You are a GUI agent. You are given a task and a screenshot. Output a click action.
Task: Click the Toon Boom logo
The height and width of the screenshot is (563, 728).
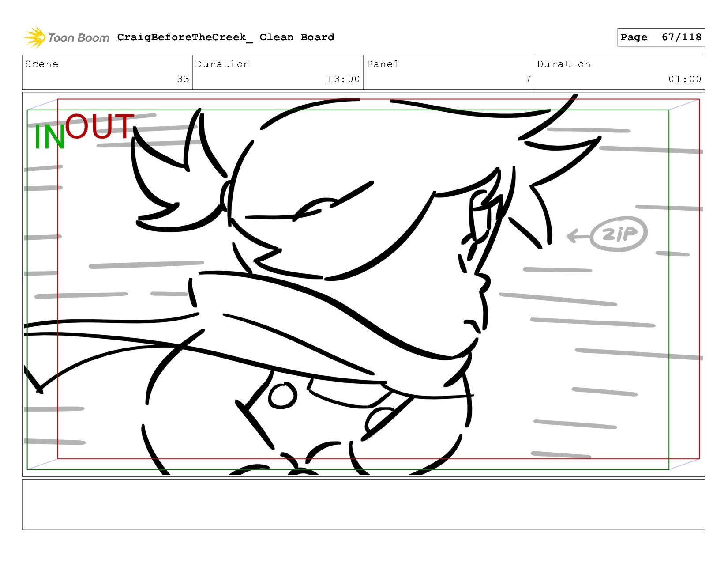66,38
